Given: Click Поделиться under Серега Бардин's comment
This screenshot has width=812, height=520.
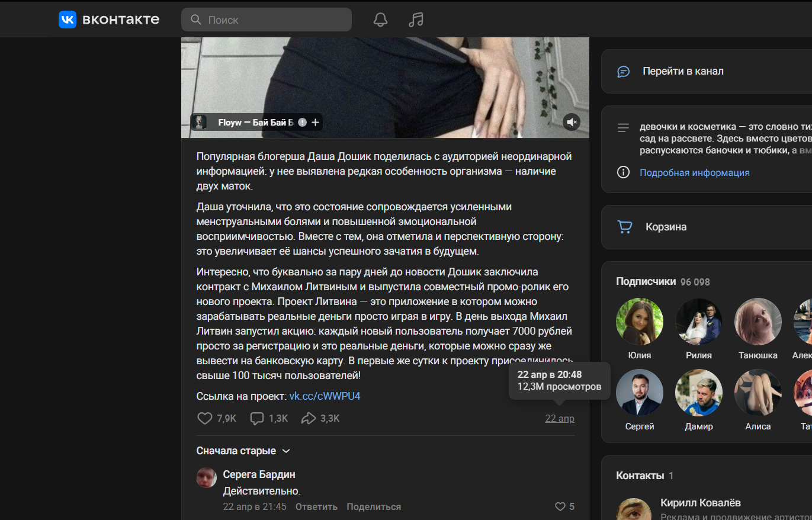Looking at the screenshot, I should coord(374,507).
